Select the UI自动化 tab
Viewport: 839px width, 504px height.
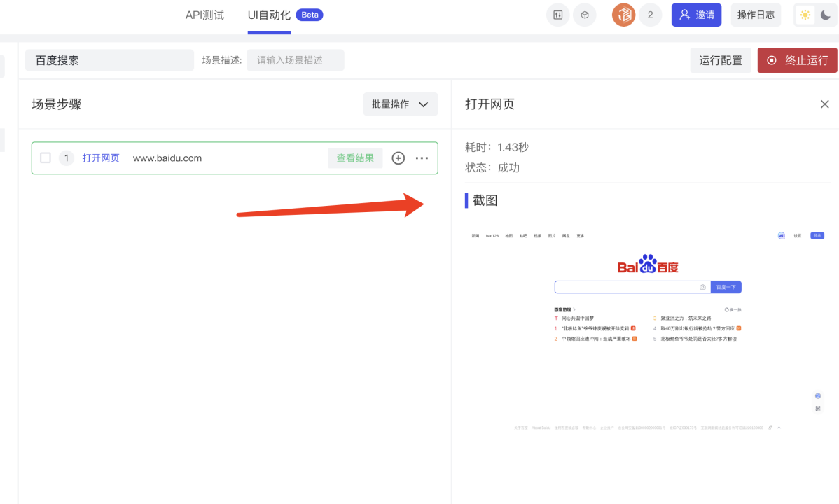click(269, 15)
